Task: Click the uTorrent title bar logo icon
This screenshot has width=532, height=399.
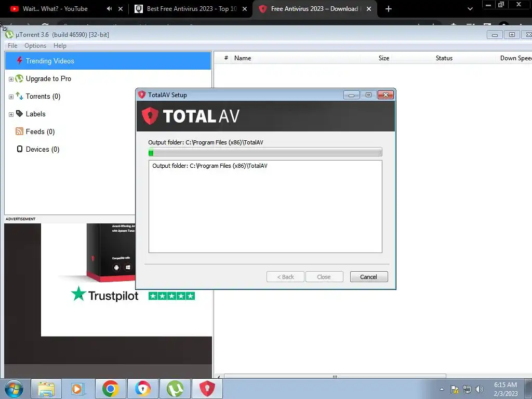Action: (x=9, y=35)
